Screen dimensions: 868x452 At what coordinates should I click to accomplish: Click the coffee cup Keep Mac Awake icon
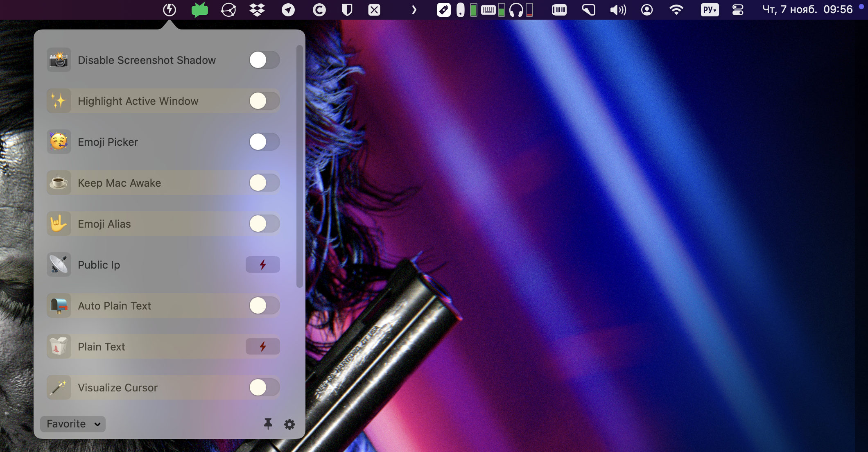(59, 183)
